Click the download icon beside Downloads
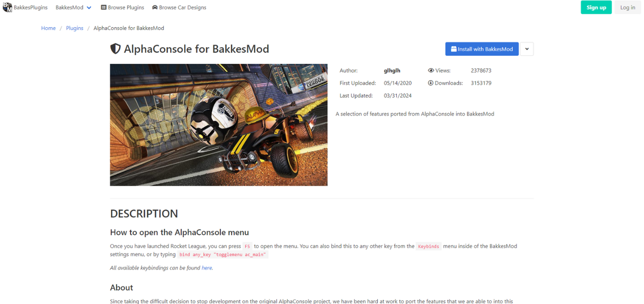The image size is (644, 304). point(431,83)
